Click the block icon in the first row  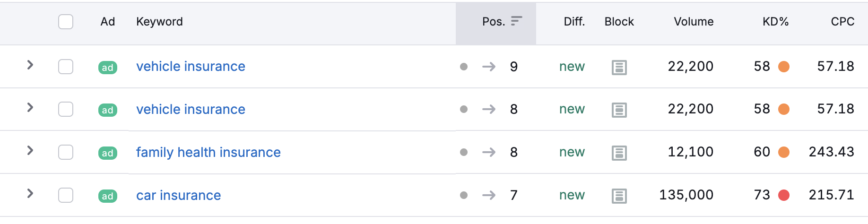click(x=619, y=67)
